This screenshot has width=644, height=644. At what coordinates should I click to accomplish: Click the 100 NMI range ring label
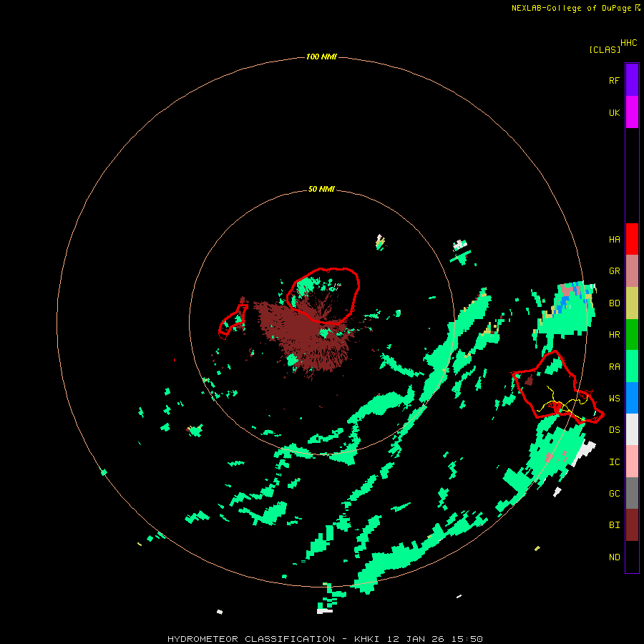[321, 57]
